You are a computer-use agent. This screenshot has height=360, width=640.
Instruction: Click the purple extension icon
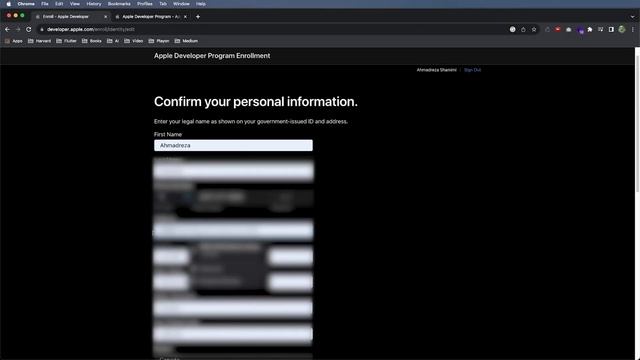(x=580, y=30)
